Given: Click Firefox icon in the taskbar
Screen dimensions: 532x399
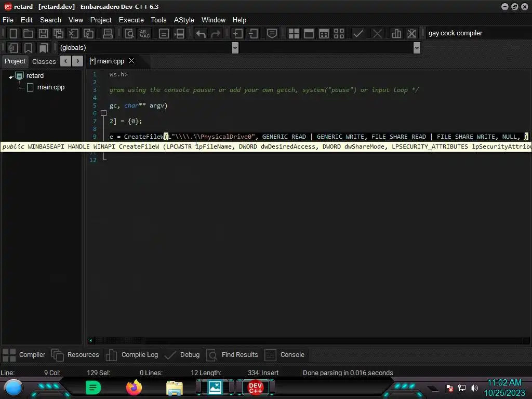Looking at the screenshot, I should tap(134, 388).
